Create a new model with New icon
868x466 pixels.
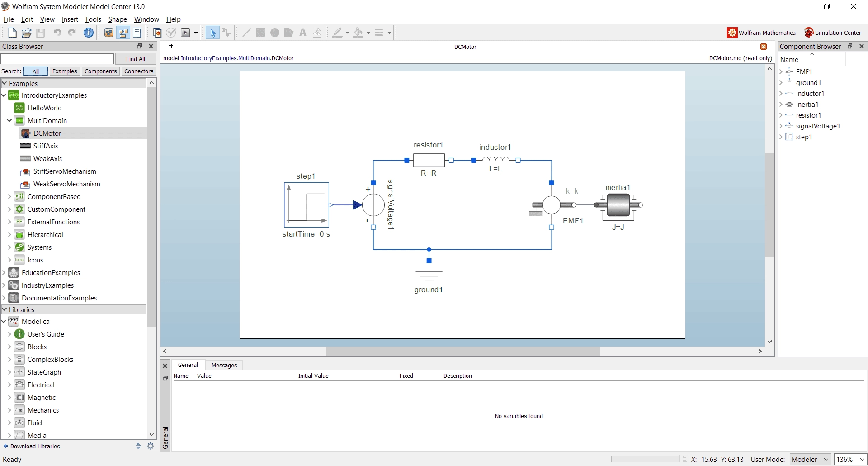[13, 33]
